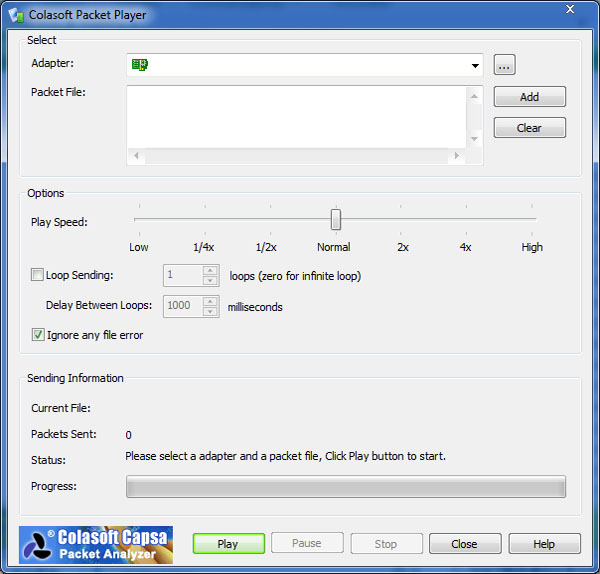Open the Colasoft Capsa Packet Analyzer banner

tap(96, 545)
